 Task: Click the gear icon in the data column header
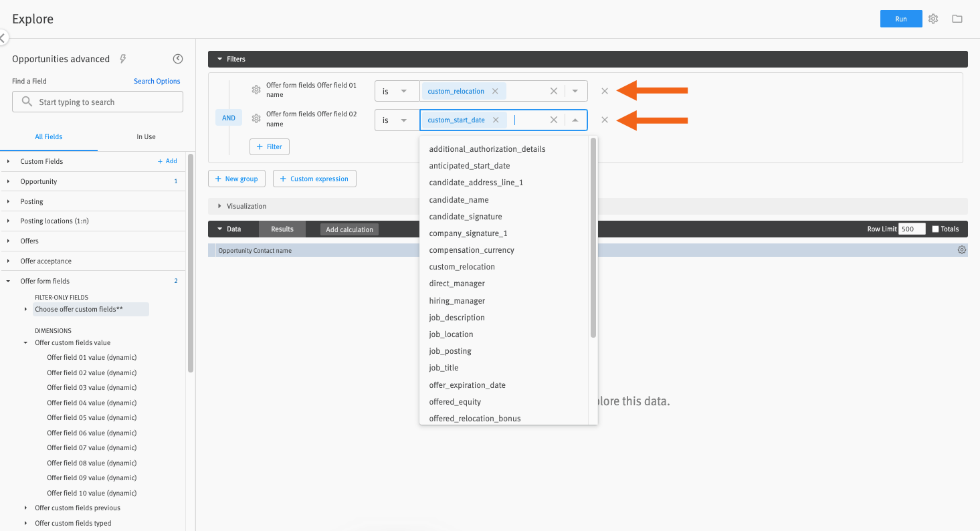[x=962, y=250]
